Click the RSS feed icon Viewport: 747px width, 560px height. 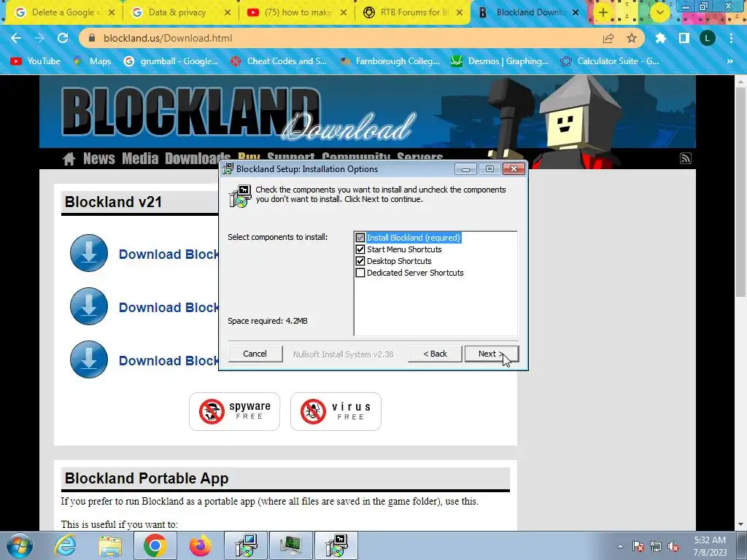685,158
